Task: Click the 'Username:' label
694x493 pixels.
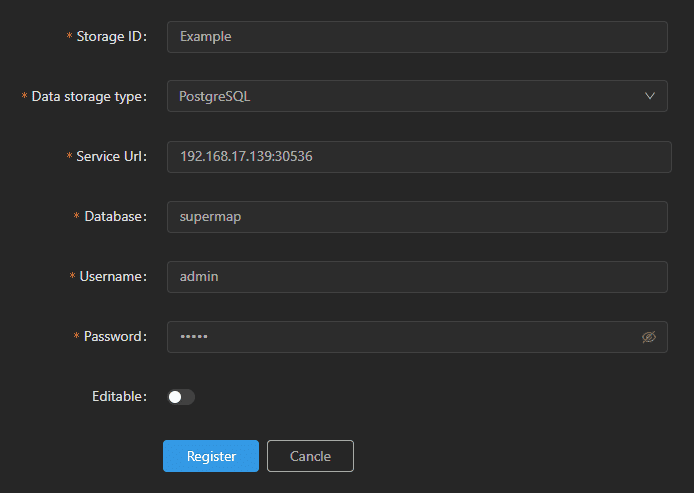Action: click(x=115, y=276)
